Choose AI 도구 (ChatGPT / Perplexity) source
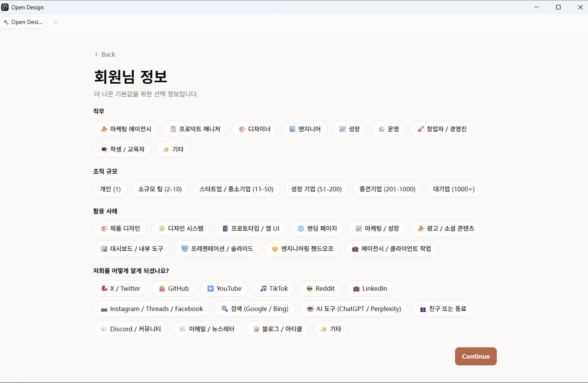This screenshot has height=383, width=588. point(354,309)
